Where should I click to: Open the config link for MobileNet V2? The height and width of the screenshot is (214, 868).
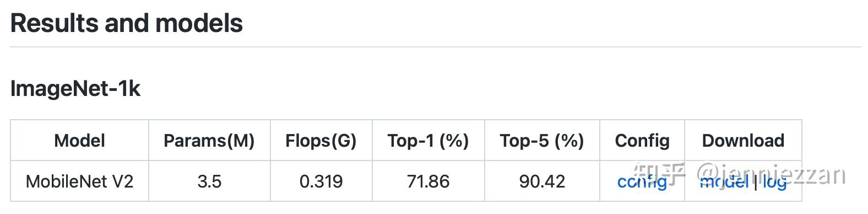(642, 181)
